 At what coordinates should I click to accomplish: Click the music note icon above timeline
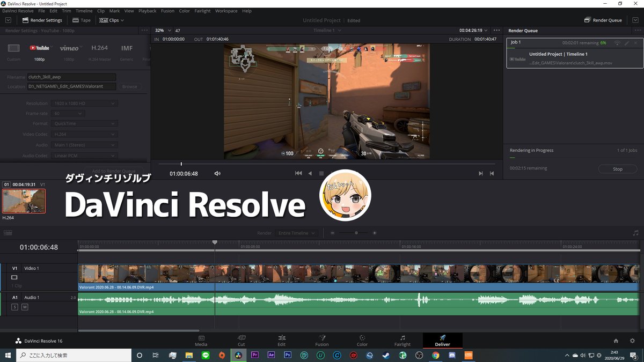(636, 233)
